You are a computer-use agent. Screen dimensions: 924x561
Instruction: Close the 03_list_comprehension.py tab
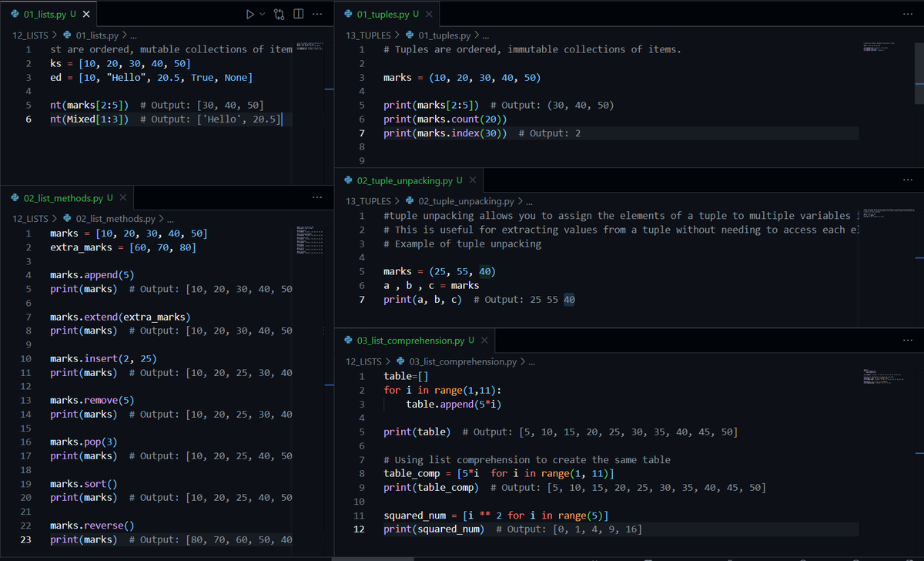pyautogui.click(x=484, y=341)
